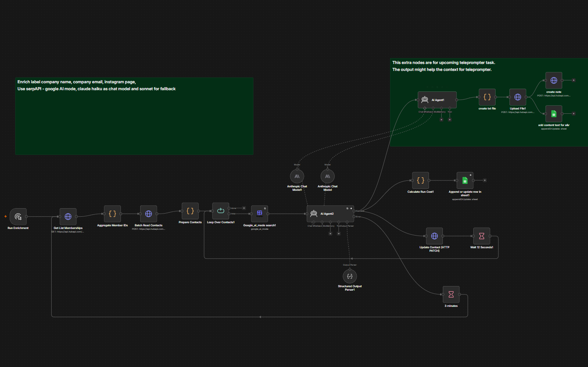Viewport: 588px width, 367px height.
Task: Click the Google_ai_mode search1 output connector
Action: tap(268, 214)
